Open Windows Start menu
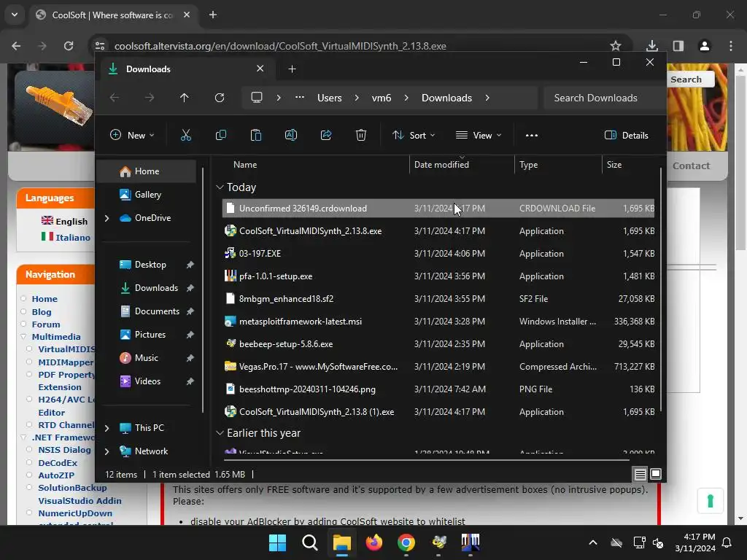This screenshot has height=560, width=747. [278, 542]
